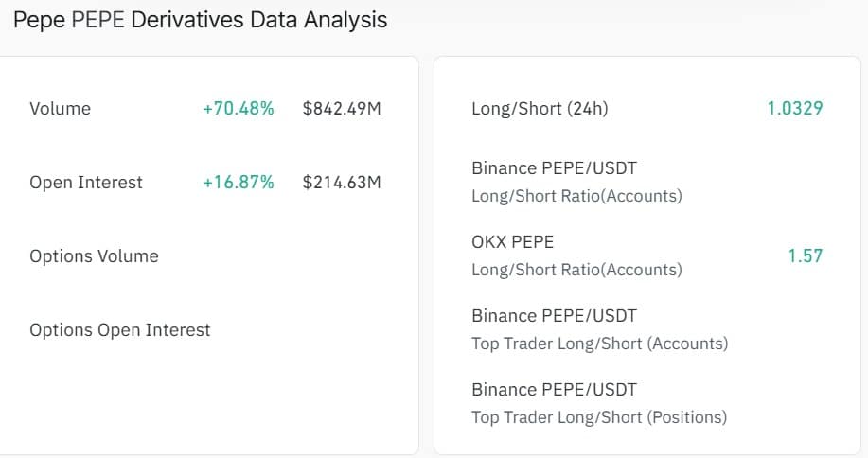868x458 pixels.
Task: Click the Open Interest label
Action: point(86,183)
